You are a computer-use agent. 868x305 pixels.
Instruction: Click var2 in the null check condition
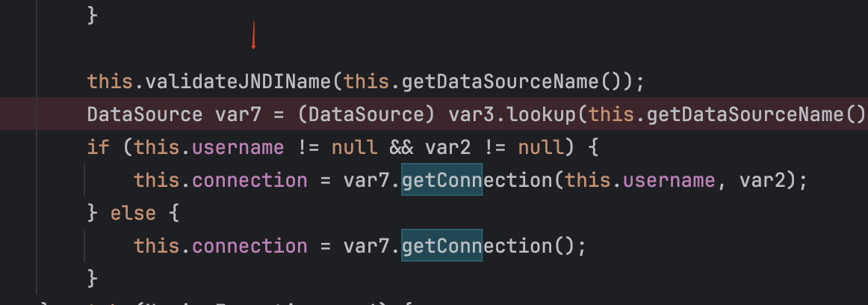tap(448, 147)
